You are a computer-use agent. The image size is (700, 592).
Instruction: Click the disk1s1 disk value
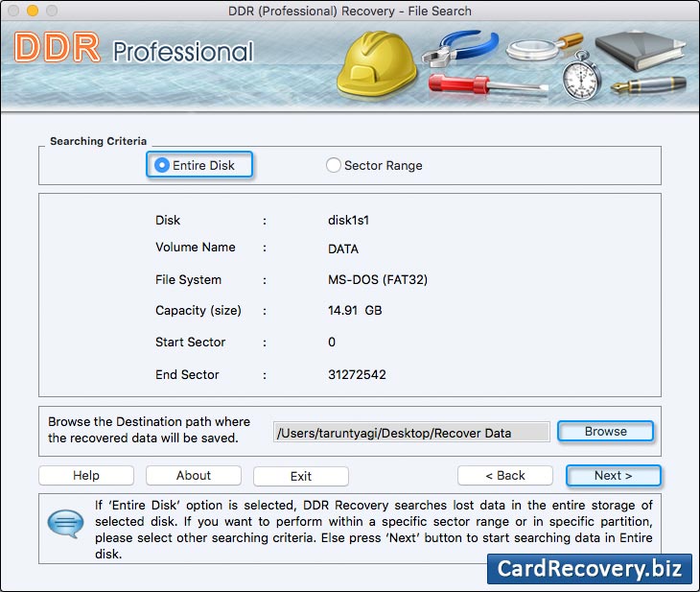point(348,221)
